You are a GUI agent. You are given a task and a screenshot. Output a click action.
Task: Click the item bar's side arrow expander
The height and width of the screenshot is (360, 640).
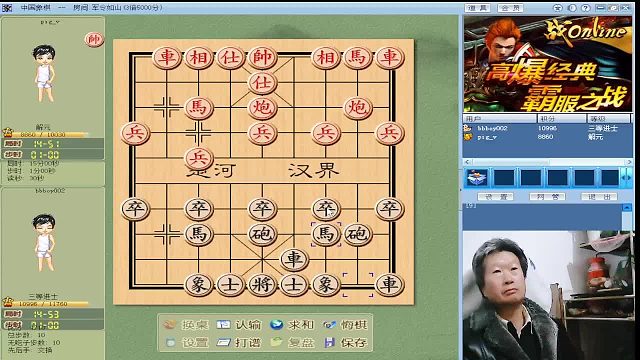coord(627,178)
